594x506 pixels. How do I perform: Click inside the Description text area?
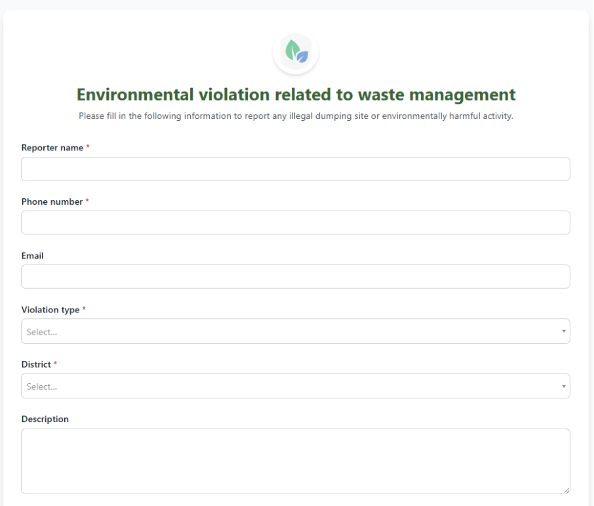pyautogui.click(x=295, y=461)
